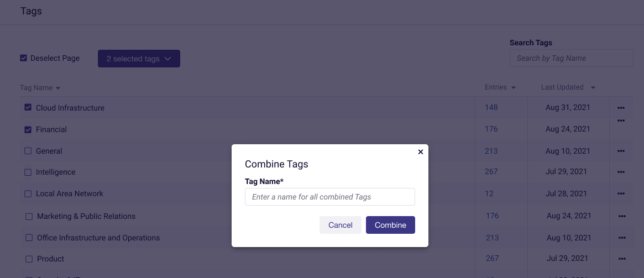Uncheck the Financial tag checkbox
The width and height of the screenshot is (644, 278).
[28, 129]
